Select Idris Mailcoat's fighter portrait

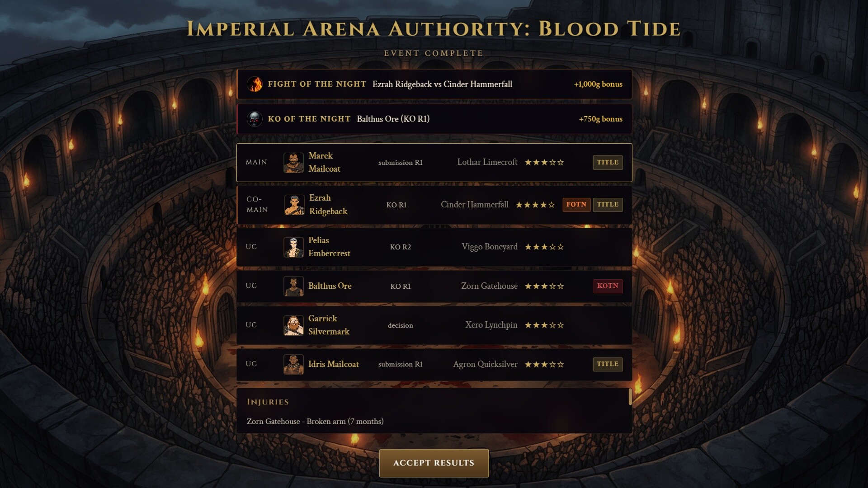[x=294, y=364]
